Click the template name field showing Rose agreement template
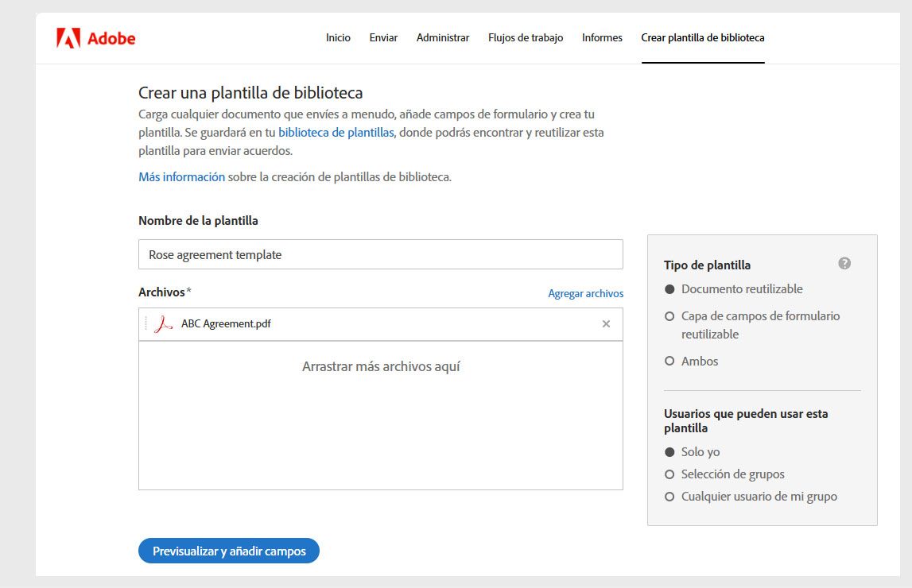The width and height of the screenshot is (912, 588). click(380, 254)
